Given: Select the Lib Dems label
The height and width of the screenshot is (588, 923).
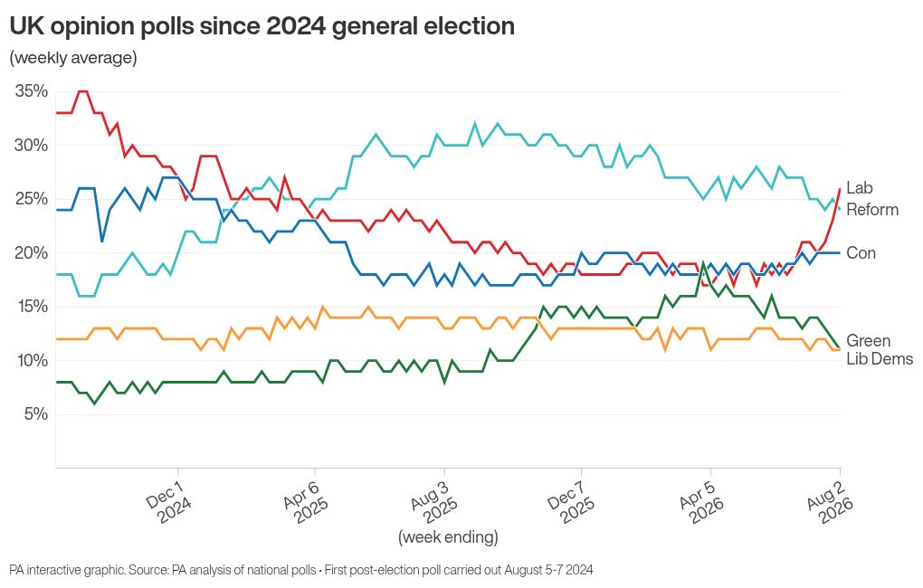Looking at the screenshot, I should pyautogui.click(x=880, y=358).
